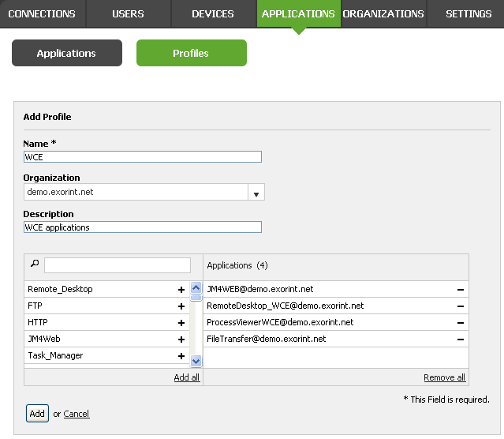This screenshot has height=439, width=504.
Task: Click the Cancel link
Action: pyautogui.click(x=77, y=414)
